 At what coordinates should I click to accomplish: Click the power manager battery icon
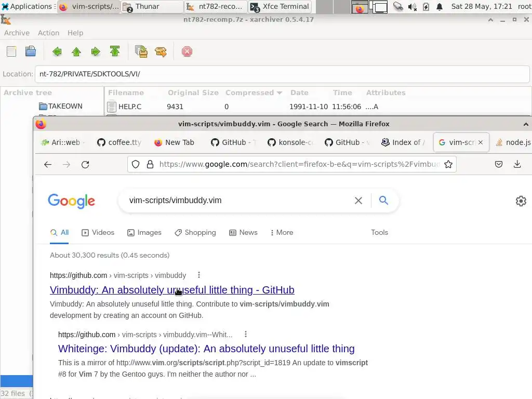[426, 7]
